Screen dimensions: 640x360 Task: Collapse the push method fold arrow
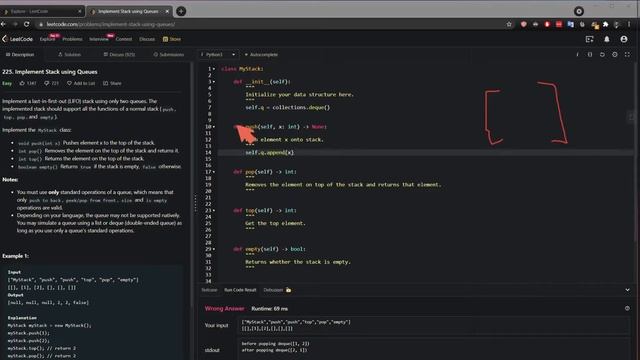click(x=214, y=127)
